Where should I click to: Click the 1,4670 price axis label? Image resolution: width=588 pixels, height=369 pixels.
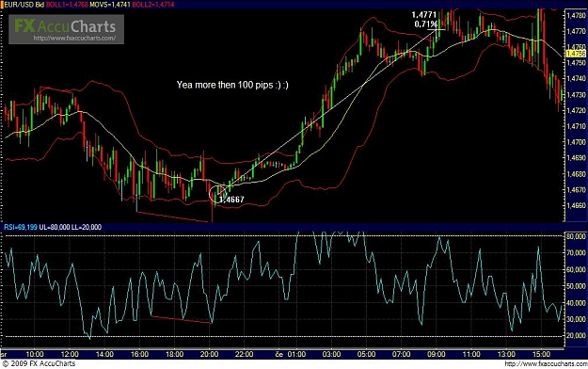[x=576, y=189]
